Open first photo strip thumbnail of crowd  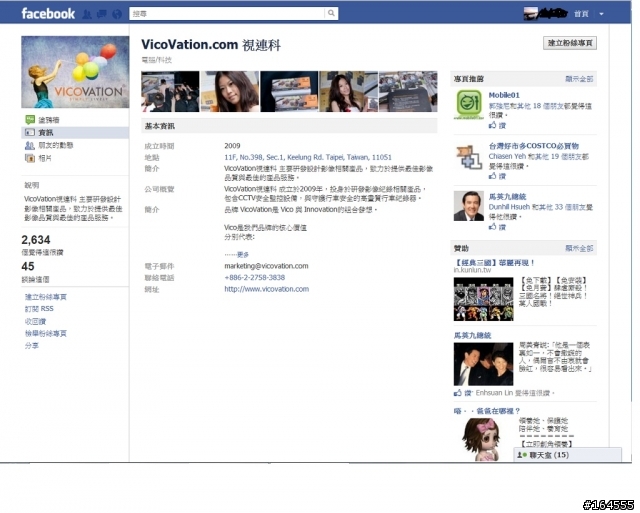[170, 91]
